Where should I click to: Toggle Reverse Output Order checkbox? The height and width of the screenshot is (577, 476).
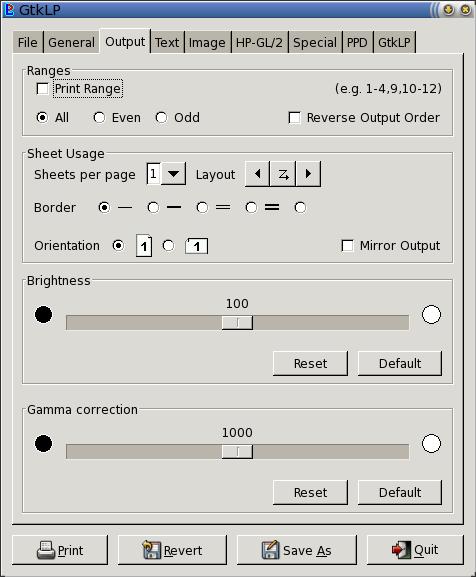[294, 118]
